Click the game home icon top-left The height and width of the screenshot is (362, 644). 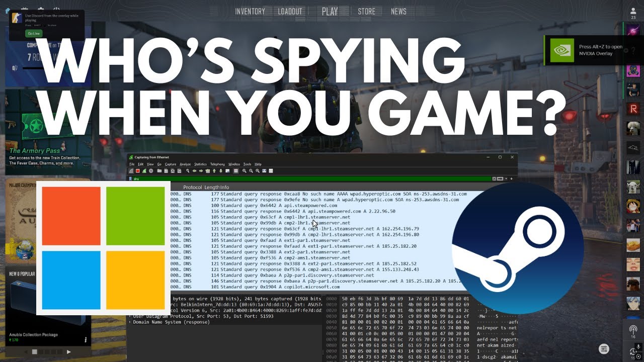[8, 11]
